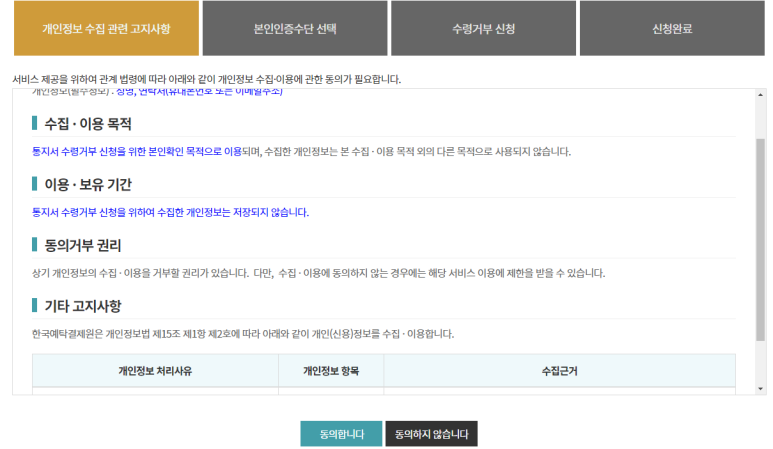
Task: Click the 수집근거 column header
Action: coord(560,371)
